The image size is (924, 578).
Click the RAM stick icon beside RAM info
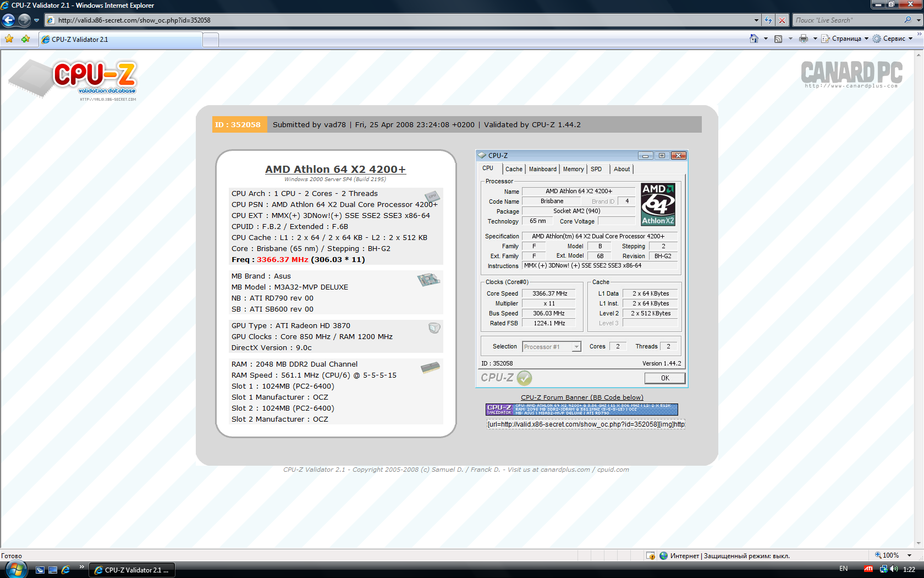click(431, 367)
